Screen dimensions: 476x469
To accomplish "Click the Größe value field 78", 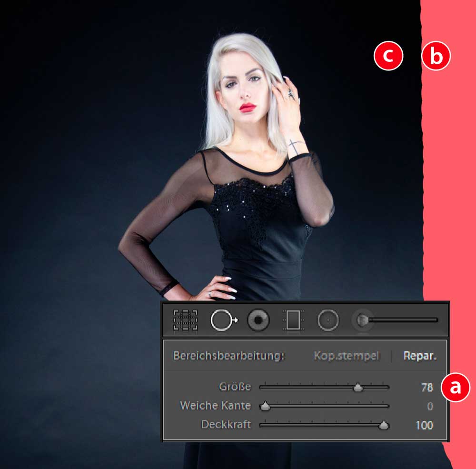I will click(427, 387).
